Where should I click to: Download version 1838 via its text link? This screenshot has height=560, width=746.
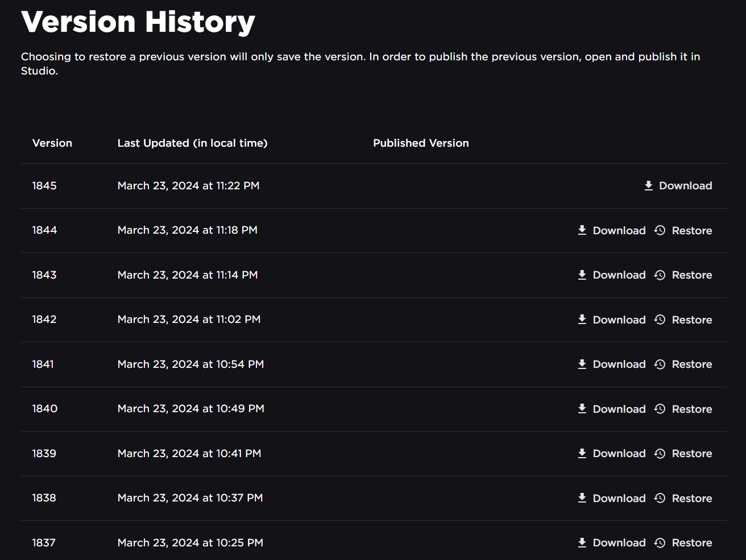(619, 498)
